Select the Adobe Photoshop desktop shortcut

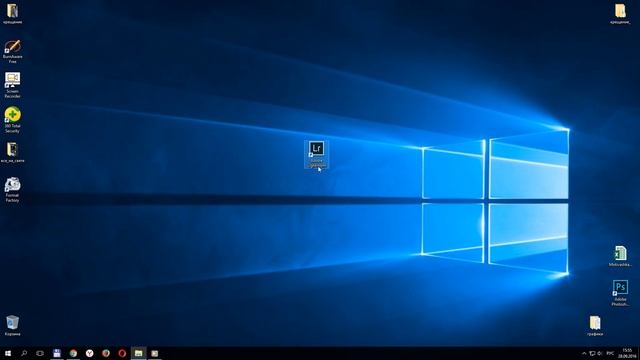coord(620,293)
